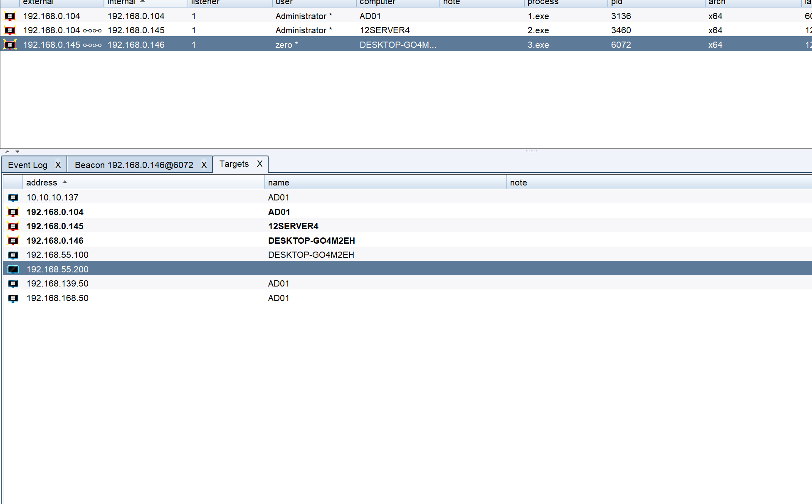Click the unknown host icon for 192.168.55.200
This screenshot has width=812, height=504.
[x=13, y=269]
